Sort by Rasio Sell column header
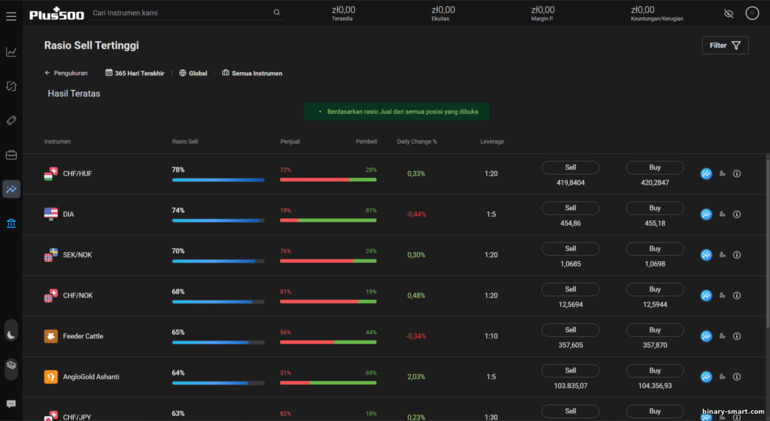770x421 pixels. click(x=185, y=141)
